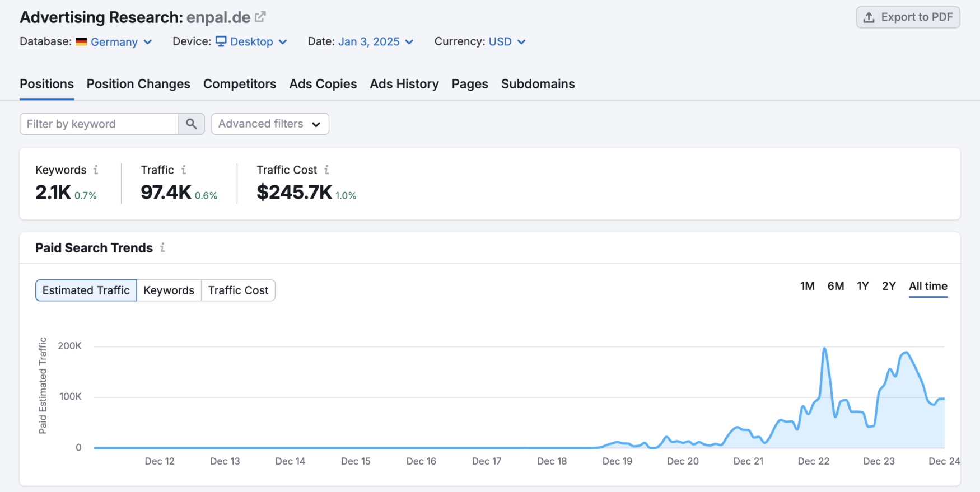Click info icon beside Traffic metric
The height and width of the screenshot is (492, 980).
pyautogui.click(x=184, y=170)
